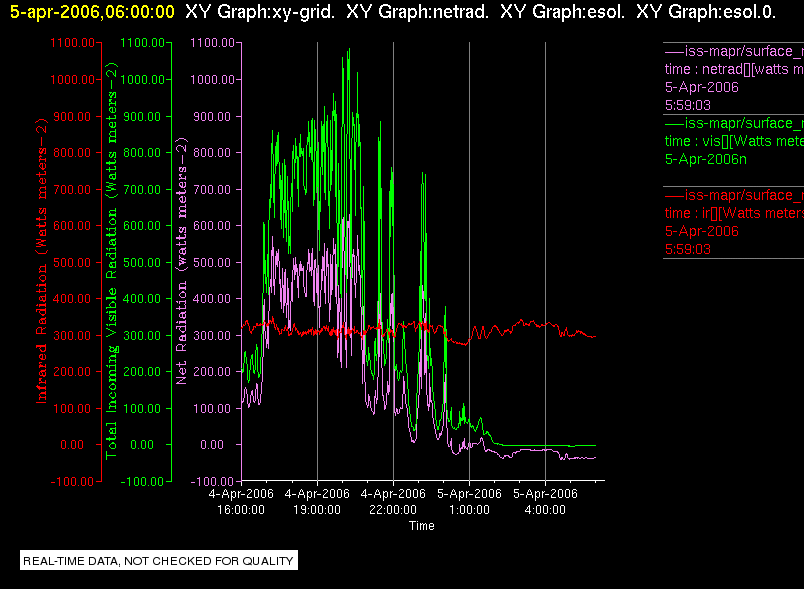
Task: Click the green axis 0.00 tick label
Action: click(142, 444)
